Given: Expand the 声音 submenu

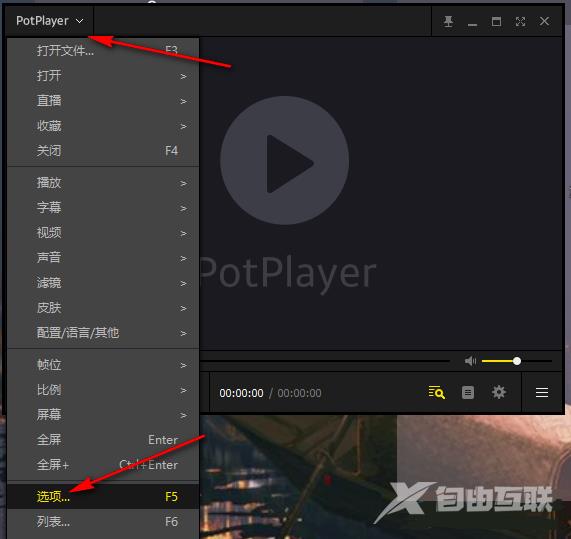Looking at the screenshot, I should 103,257.
